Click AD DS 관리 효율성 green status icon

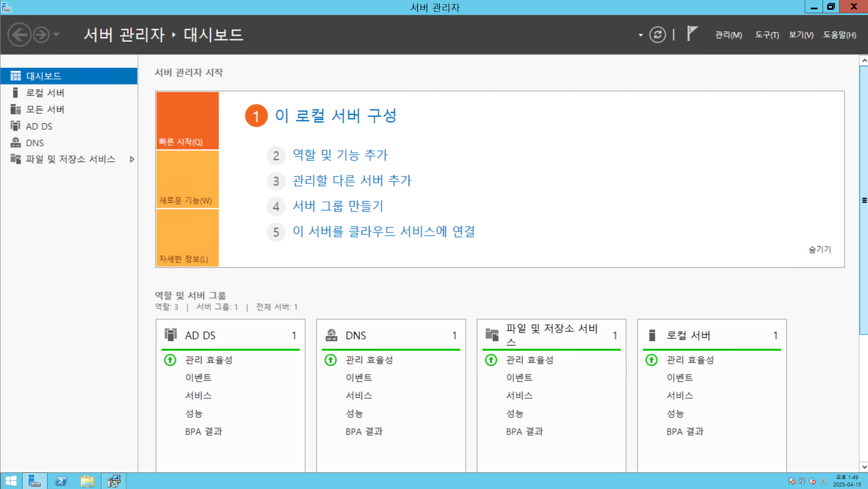click(x=170, y=360)
